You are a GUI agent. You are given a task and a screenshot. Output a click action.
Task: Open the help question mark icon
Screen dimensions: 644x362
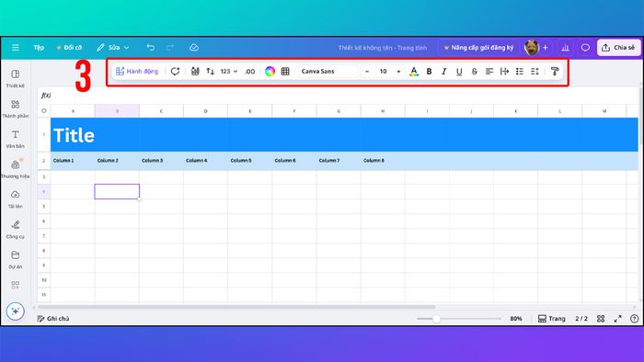635,319
